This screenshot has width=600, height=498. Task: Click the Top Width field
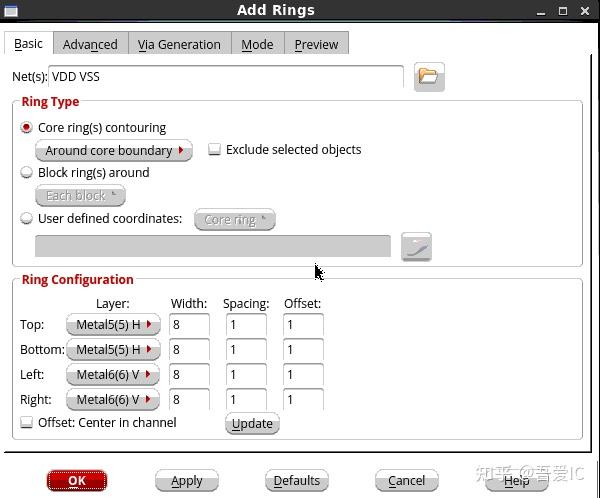[189, 325]
